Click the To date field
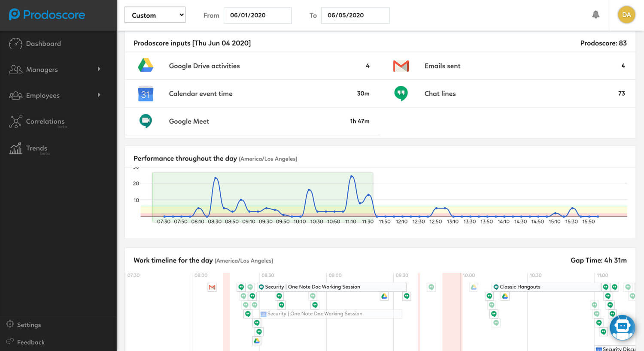This screenshot has height=351, width=644. (355, 15)
